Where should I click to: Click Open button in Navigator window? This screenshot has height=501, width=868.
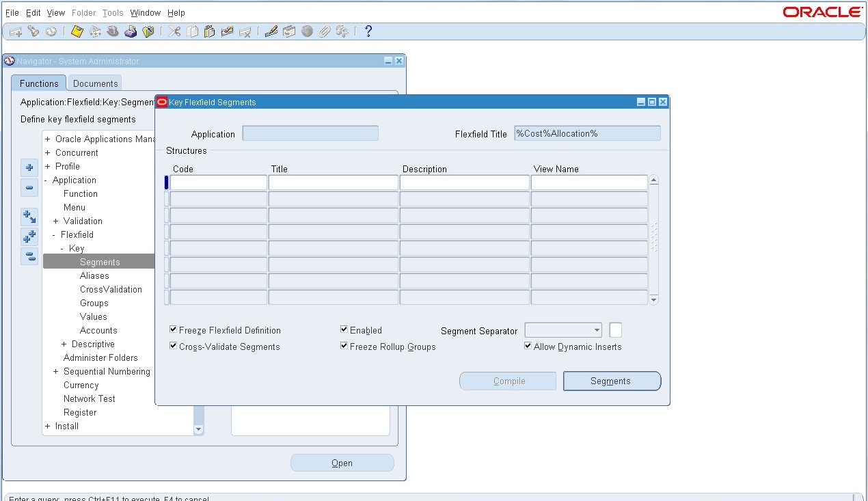[342, 463]
